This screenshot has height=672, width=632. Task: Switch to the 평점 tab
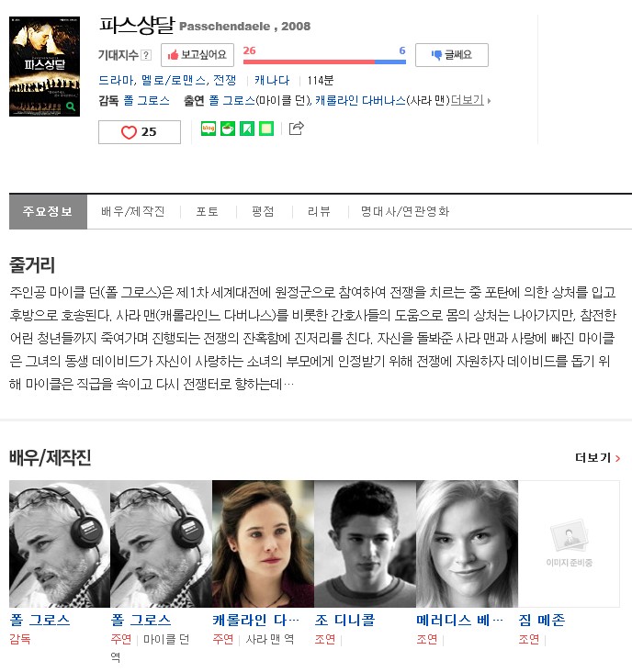263,211
